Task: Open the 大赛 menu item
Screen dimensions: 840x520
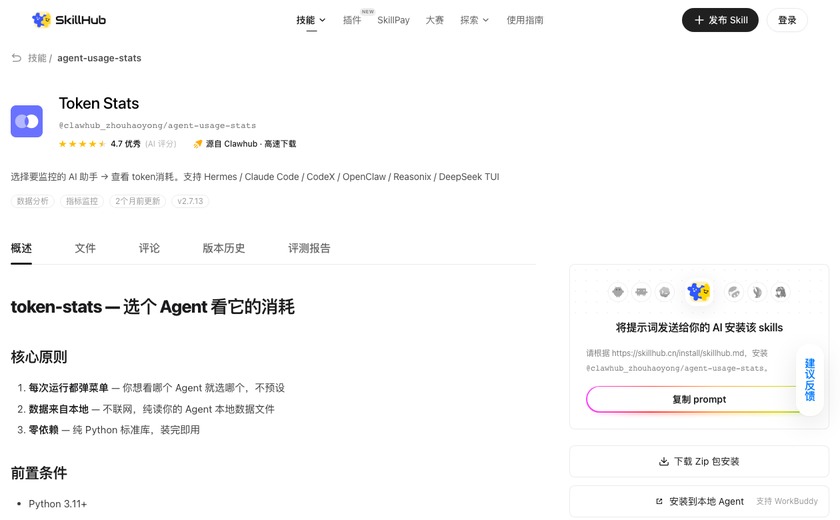Action: point(434,20)
